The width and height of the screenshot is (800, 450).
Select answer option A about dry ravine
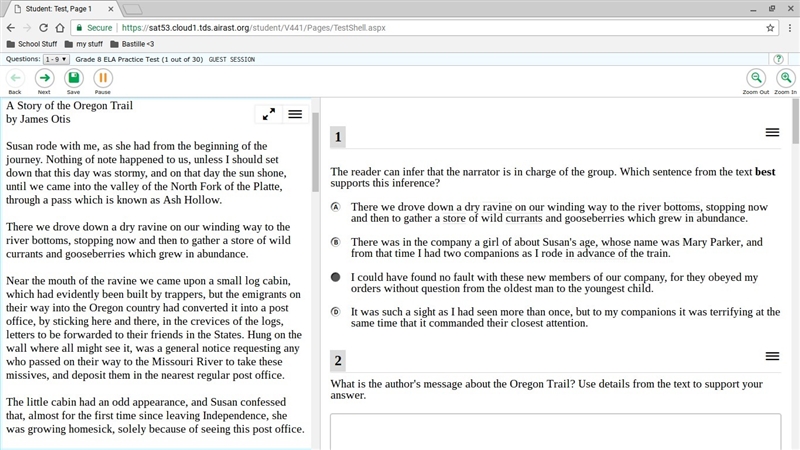coord(335,207)
